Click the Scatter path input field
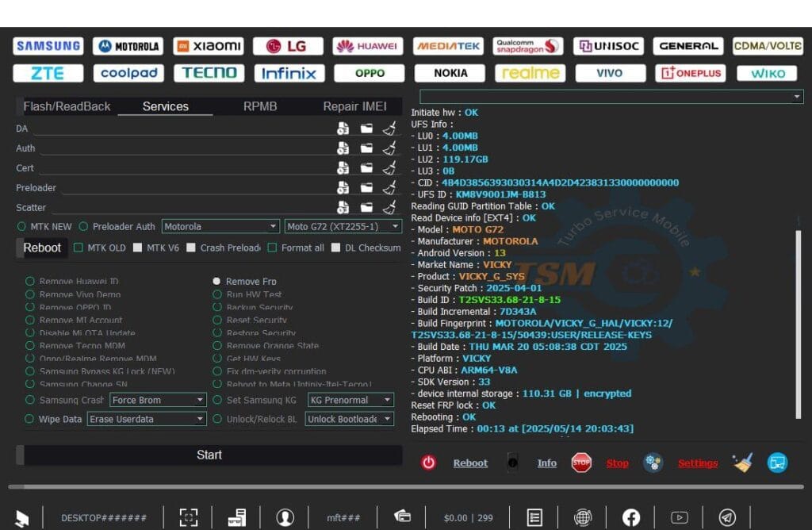Screen dimensions: 812x530 pyautogui.click(x=192, y=208)
